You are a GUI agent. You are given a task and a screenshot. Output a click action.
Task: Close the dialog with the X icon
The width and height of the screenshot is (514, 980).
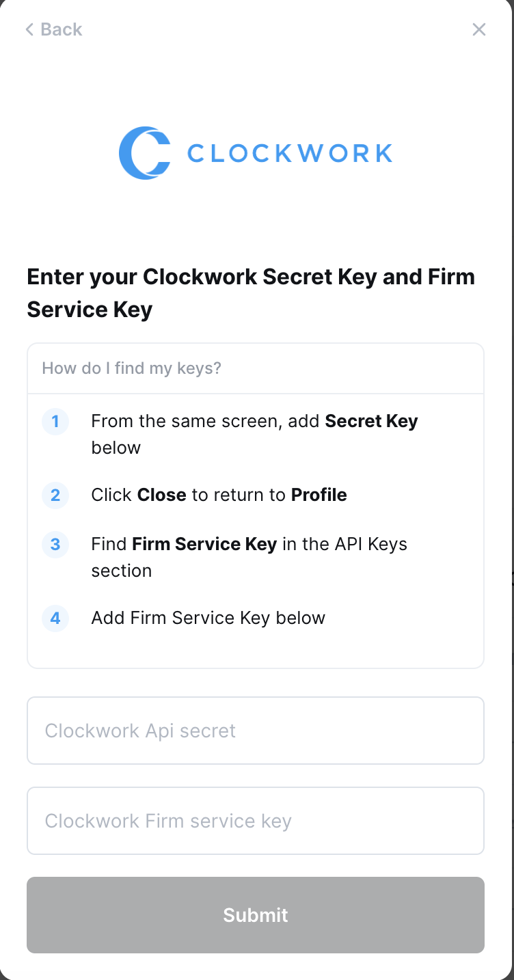point(479,29)
